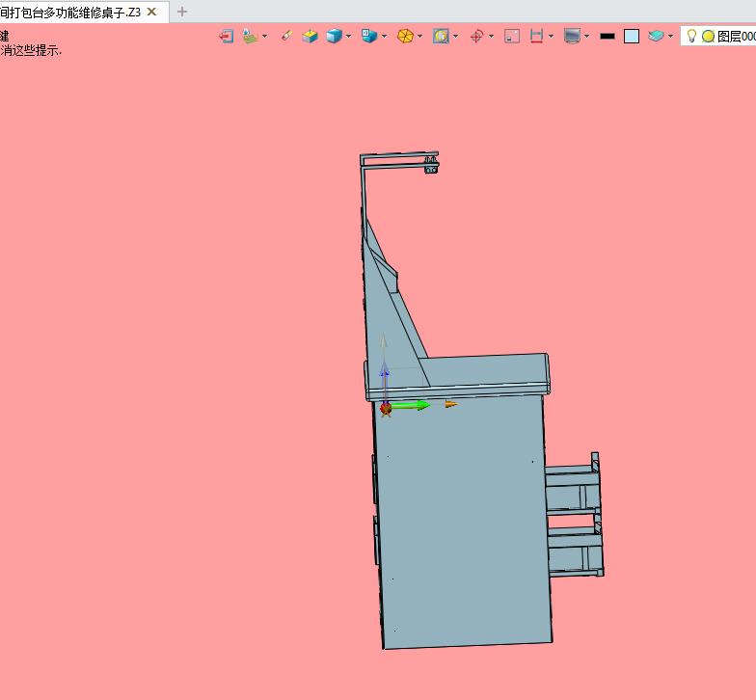Viewport: 756px width, 700px height.
Task: Click the exit/return icon at toolbar start
Action: (226, 36)
